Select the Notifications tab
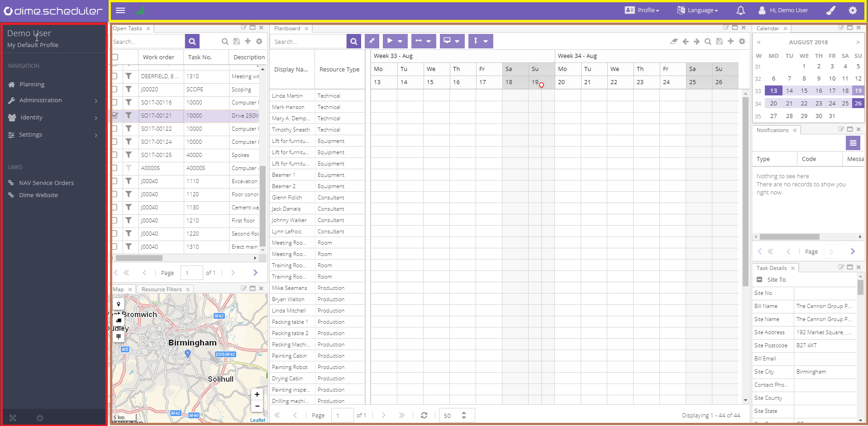868x426 pixels. point(772,130)
